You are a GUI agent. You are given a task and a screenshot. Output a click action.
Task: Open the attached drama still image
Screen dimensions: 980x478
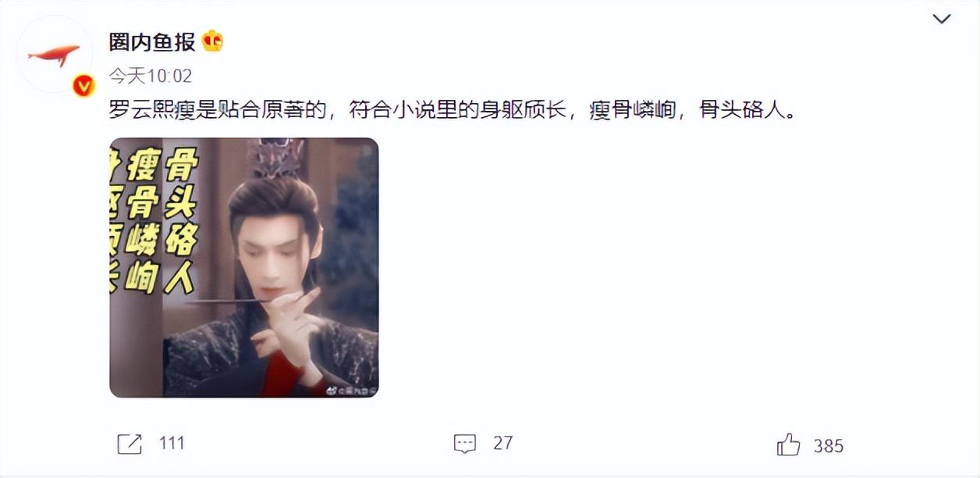click(x=243, y=267)
